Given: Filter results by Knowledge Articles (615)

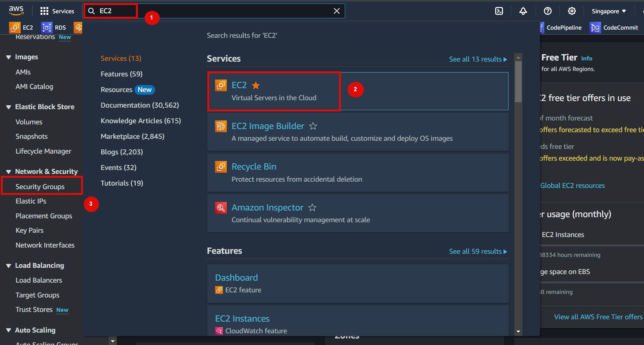Looking at the screenshot, I should click(141, 121).
